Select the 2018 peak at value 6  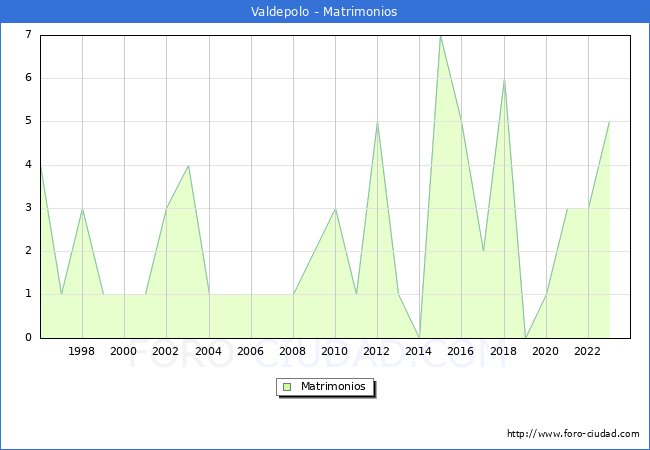click(504, 79)
